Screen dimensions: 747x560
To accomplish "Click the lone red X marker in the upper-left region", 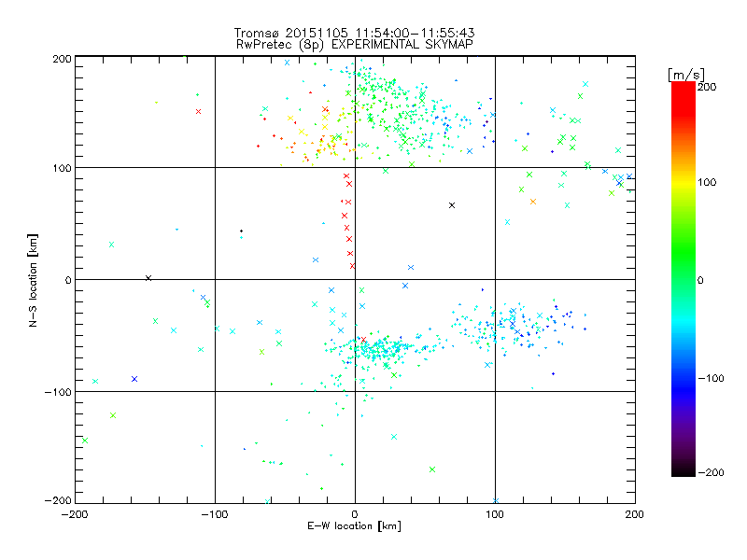I will tap(199, 111).
